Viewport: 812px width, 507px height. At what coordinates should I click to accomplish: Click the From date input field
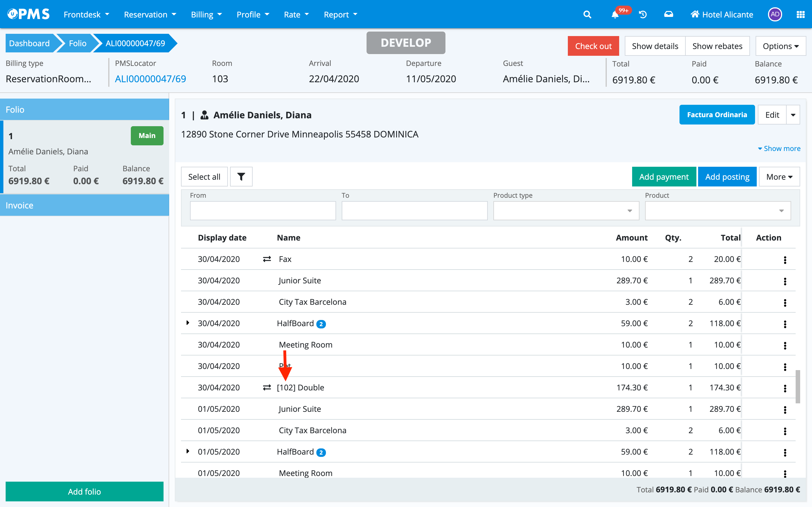point(263,211)
